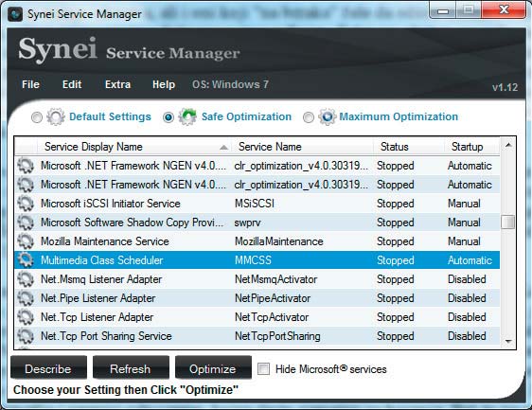532x410 pixels.
Task: Close the Synei Service Manager window
Action: (504, 9)
